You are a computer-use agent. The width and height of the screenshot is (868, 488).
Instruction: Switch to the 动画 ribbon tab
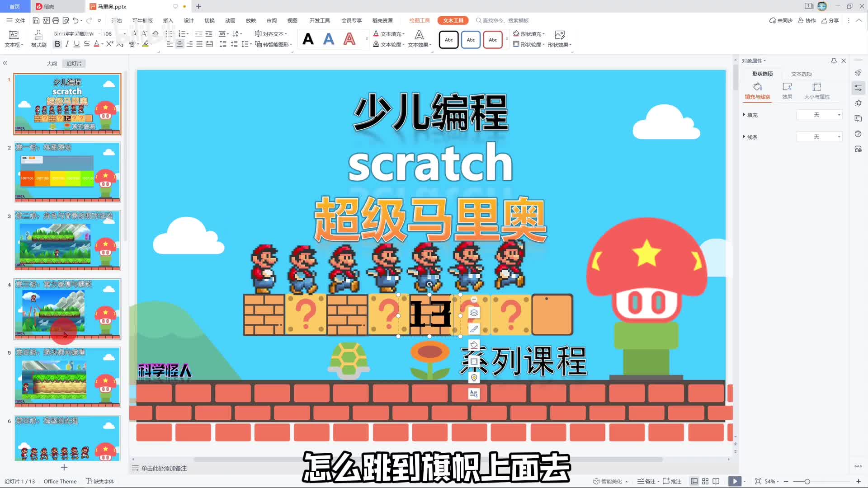[230, 20]
